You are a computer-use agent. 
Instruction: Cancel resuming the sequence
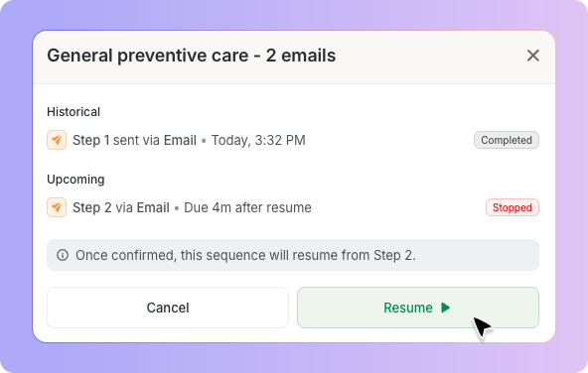pyautogui.click(x=168, y=308)
